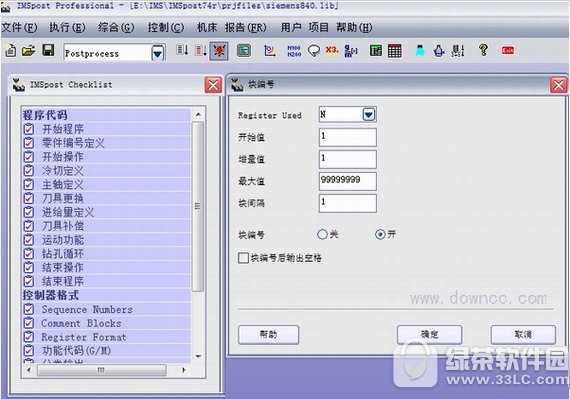Screen dimensions: 570x399
Task: Click the checklist horizontal scrollbar right arrow
Action: tap(184, 370)
